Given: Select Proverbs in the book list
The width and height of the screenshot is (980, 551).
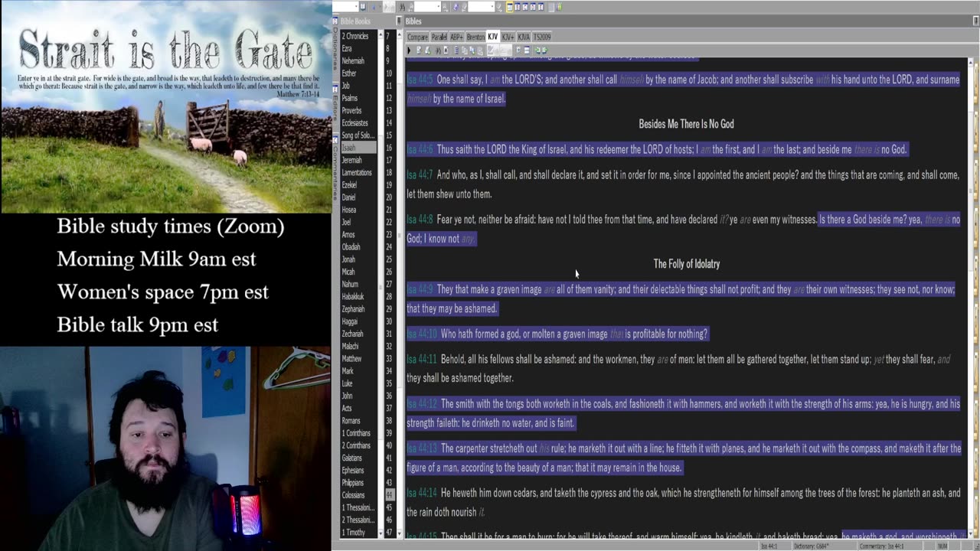Looking at the screenshot, I should coord(351,110).
